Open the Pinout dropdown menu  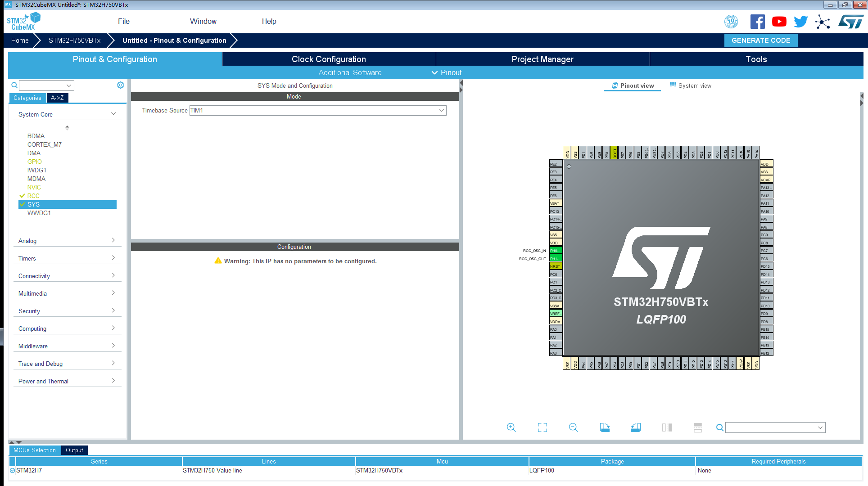tap(447, 72)
